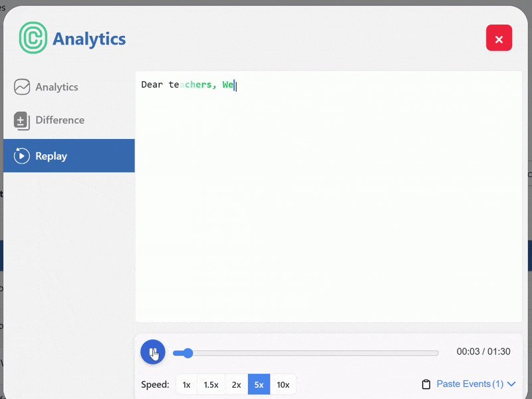The width and height of the screenshot is (532, 399).
Task: Open the Paste Events (1) list
Action: [x=469, y=384]
